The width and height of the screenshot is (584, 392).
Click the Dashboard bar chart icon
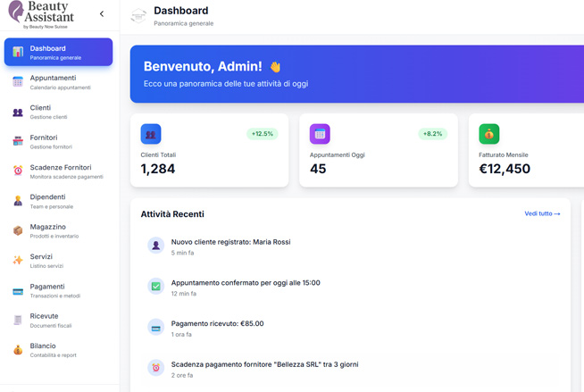(18, 52)
